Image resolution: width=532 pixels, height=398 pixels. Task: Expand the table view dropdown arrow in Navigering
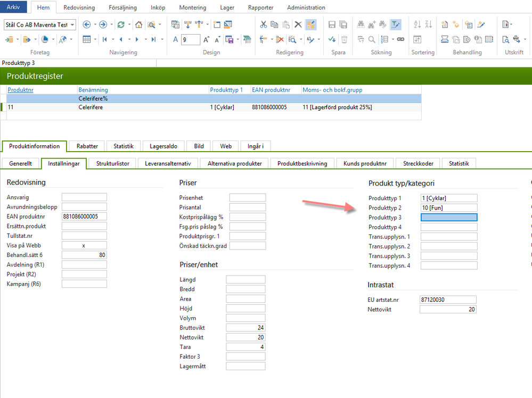coord(95,39)
